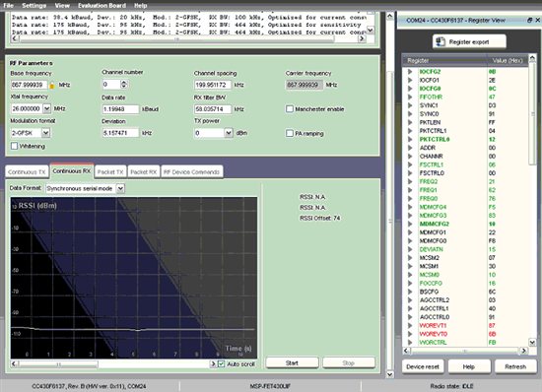
Task: Click scroll up arrow of register list
Action: 532,58
